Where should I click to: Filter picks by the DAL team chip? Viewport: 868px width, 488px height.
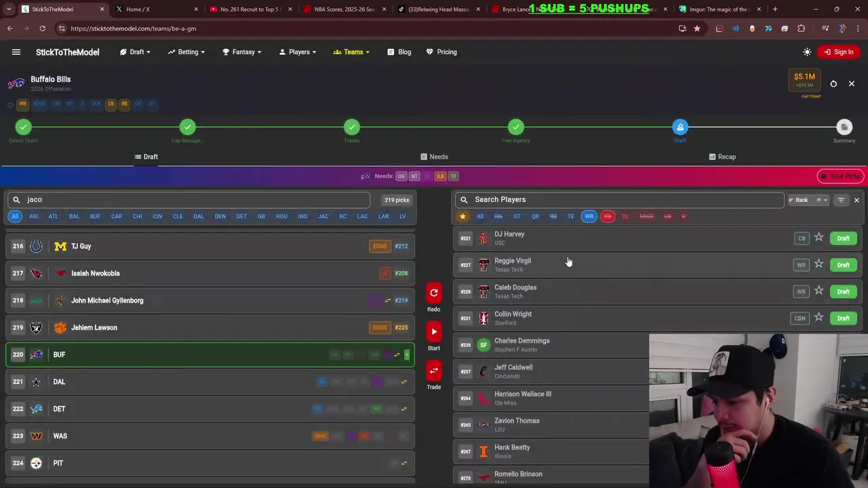point(199,216)
